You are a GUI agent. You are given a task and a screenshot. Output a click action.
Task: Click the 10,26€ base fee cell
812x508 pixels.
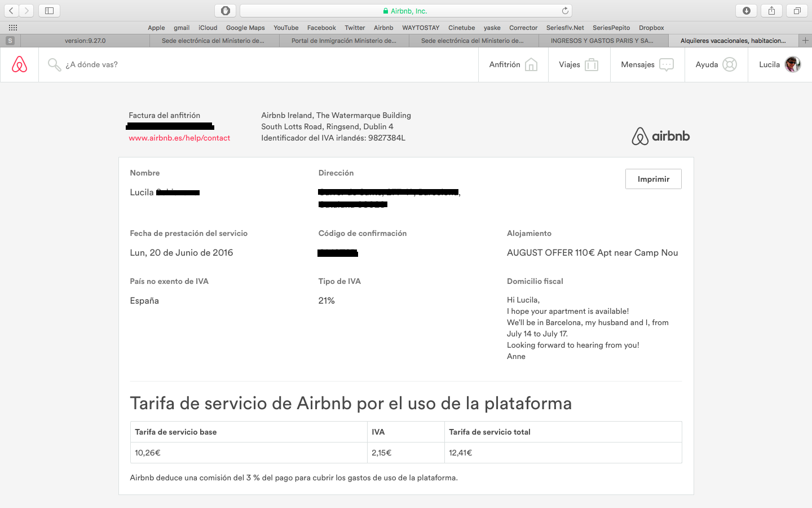[x=249, y=453]
